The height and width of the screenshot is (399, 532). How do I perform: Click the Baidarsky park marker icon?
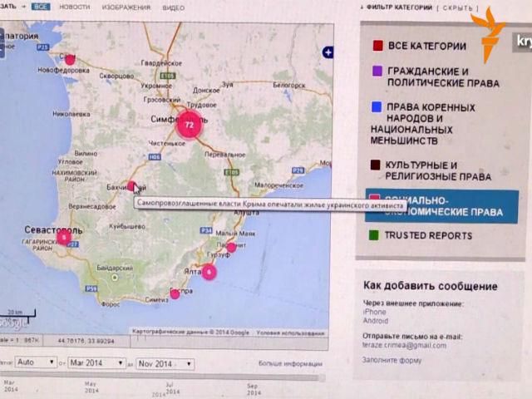pyautogui.click(x=115, y=278)
